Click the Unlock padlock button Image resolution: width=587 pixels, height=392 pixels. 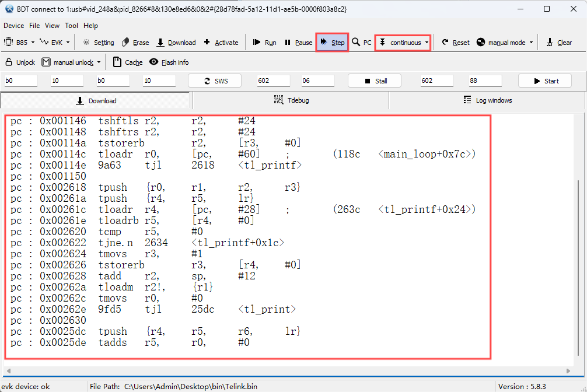click(x=20, y=62)
